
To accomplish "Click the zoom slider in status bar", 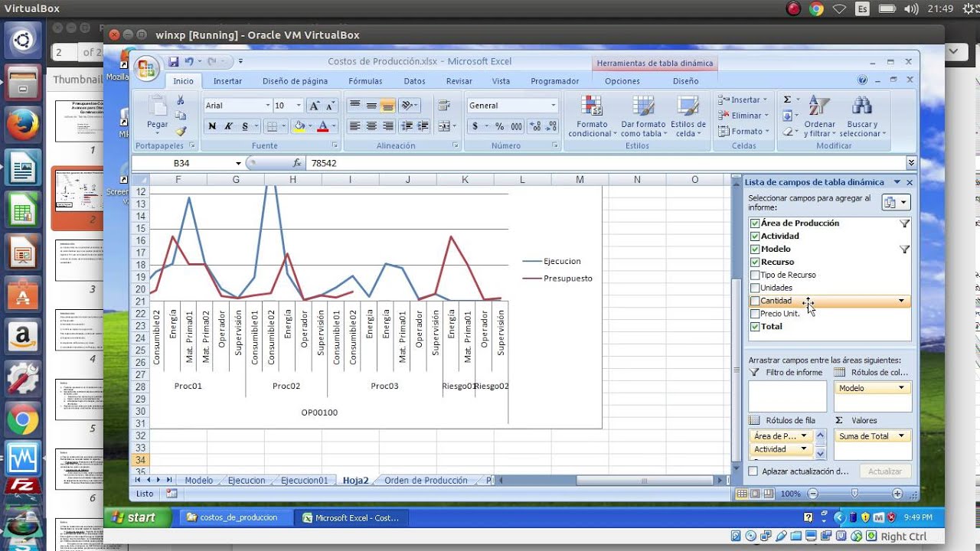I will tap(855, 494).
